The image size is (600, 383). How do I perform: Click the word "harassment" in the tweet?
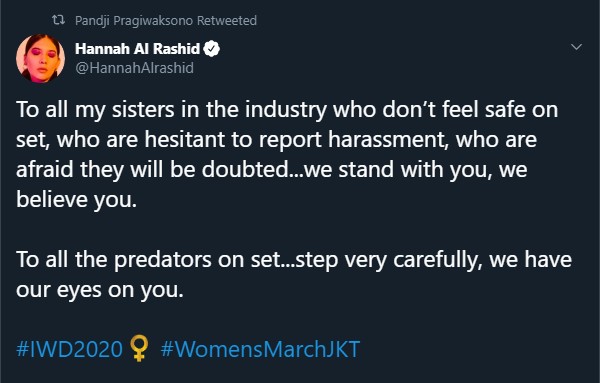tap(388, 140)
